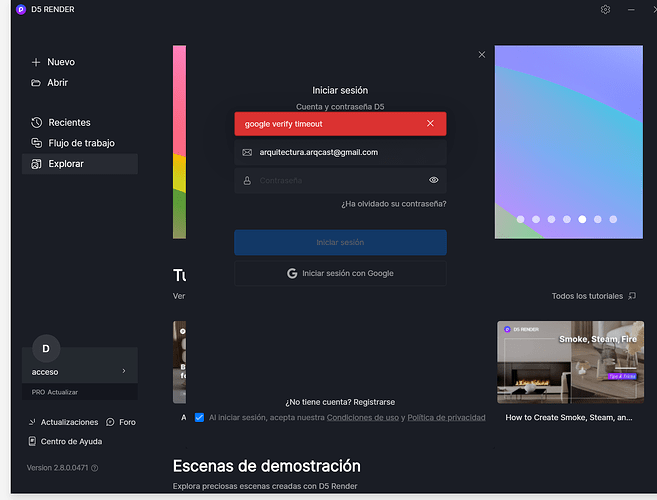Open Política de privacidad link
The width and height of the screenshot is (657, 500).
click(x=446, y=417)
